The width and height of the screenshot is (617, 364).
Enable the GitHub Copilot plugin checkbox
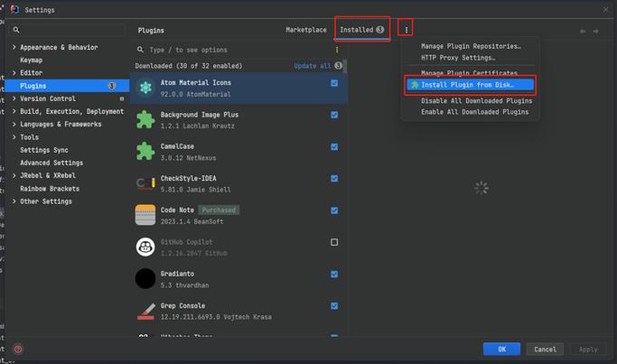[x=334, y=242]
